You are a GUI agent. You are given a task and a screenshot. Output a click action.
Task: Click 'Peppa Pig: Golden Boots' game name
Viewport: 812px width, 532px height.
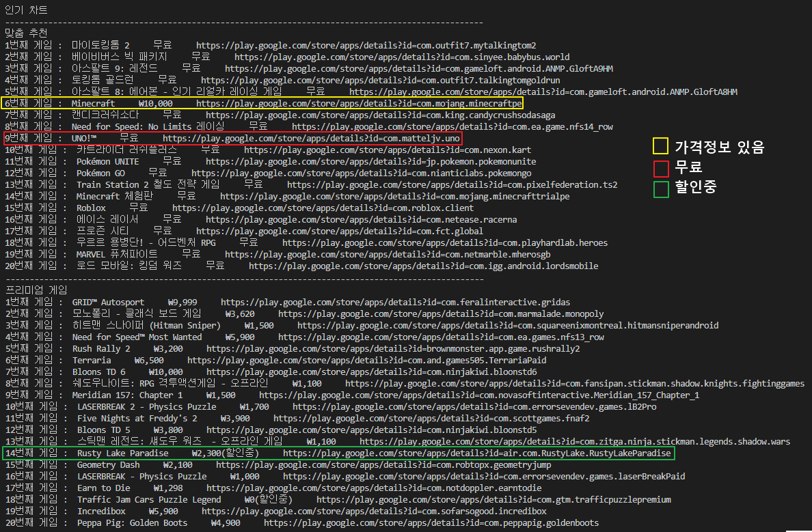(x=133, y=522)
